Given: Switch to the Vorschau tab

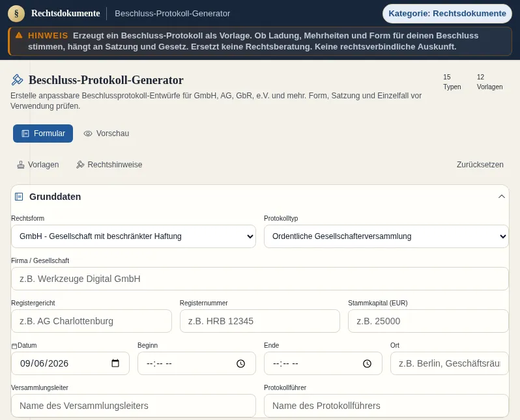Looking at the screenshot, I should pyautogui.click(x=106, y=133).
